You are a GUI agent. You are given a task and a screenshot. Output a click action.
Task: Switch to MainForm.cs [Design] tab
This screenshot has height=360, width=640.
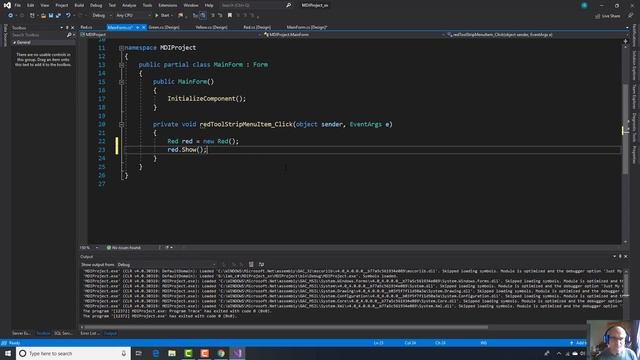307,27
